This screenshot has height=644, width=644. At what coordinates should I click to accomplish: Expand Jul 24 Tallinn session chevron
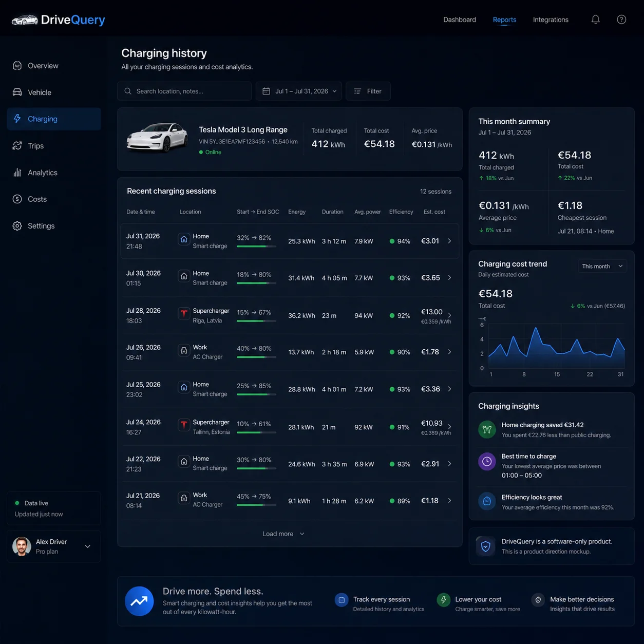[x=449, y=427]
